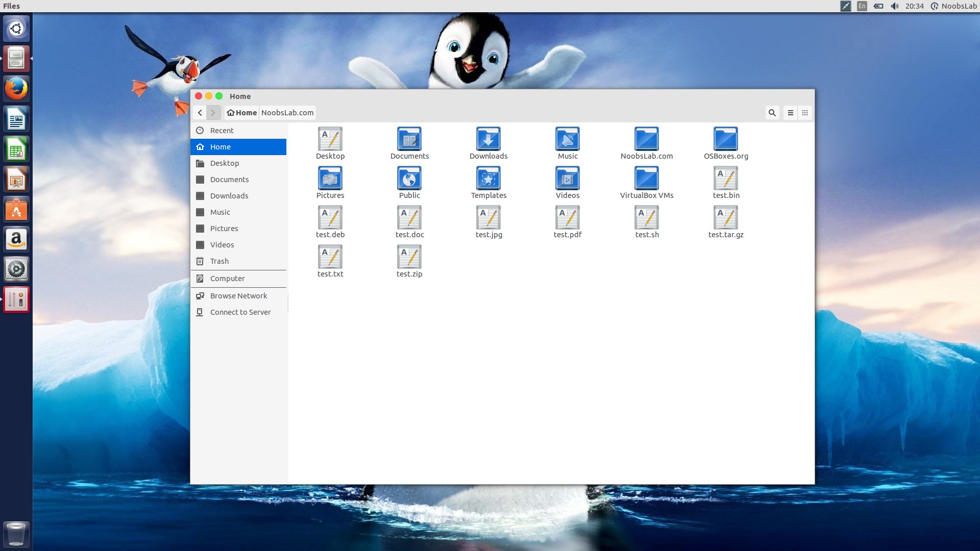Click the Files menu in the top bar
980x551 pixels.
11,6
